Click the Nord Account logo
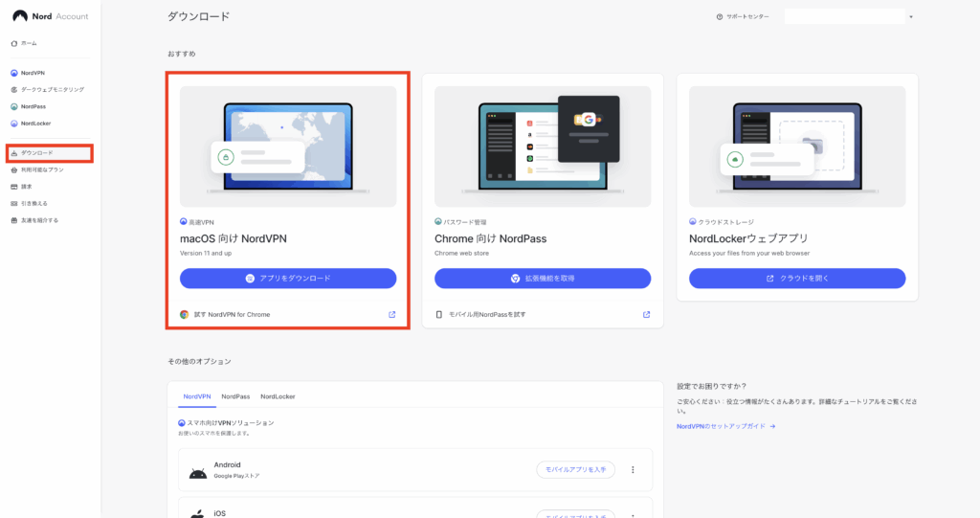 coord(51,16)
